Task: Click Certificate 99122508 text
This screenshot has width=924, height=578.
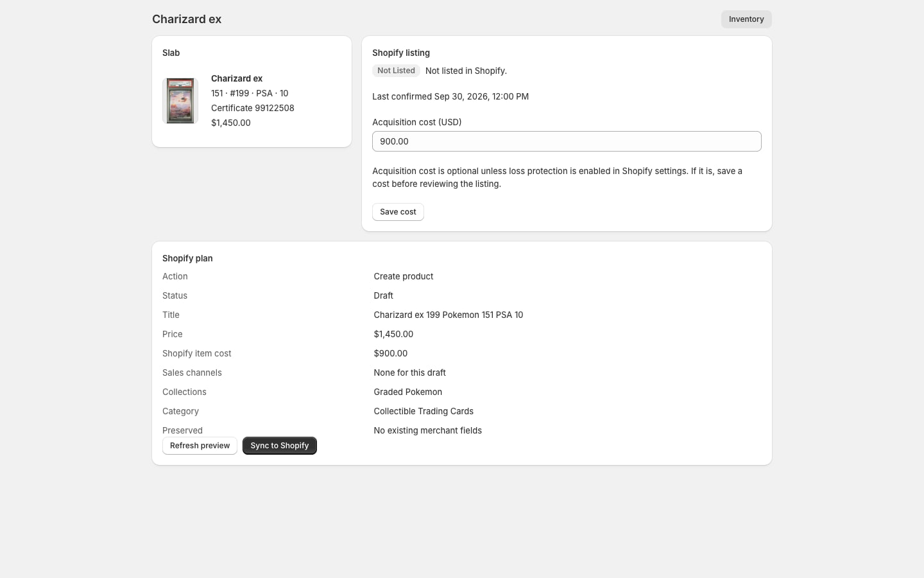Action: click(253, 108)
